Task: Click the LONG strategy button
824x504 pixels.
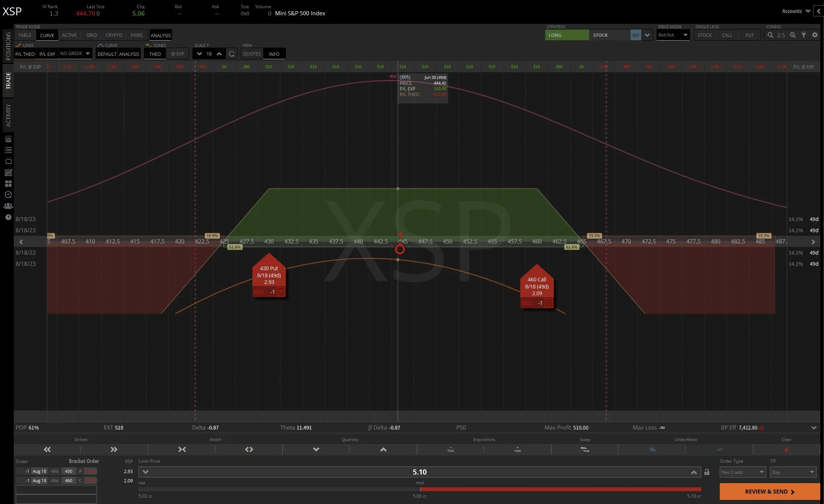Action: click(x=567, y=35)
